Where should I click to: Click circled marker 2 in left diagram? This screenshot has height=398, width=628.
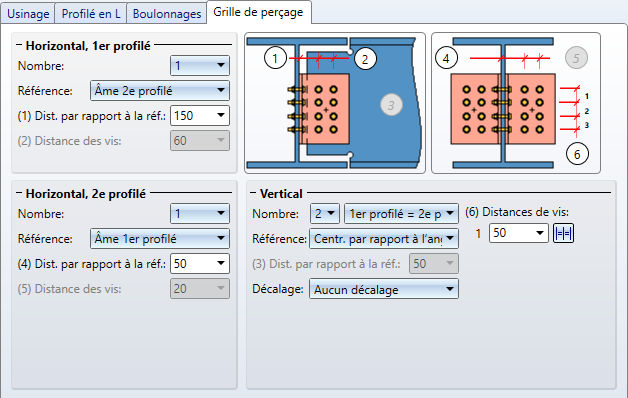(x=364, y=59)
